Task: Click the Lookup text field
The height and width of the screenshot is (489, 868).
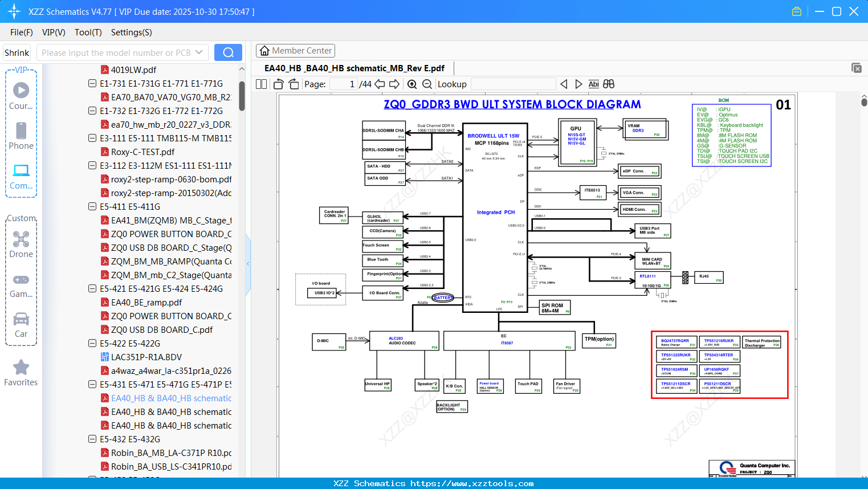Action: pos(513,84)
